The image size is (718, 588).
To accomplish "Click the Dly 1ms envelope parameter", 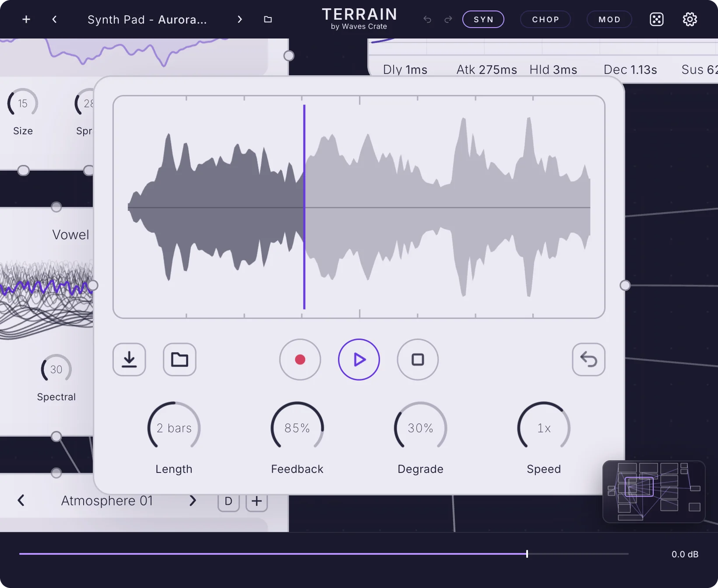I will pos(405,70).
